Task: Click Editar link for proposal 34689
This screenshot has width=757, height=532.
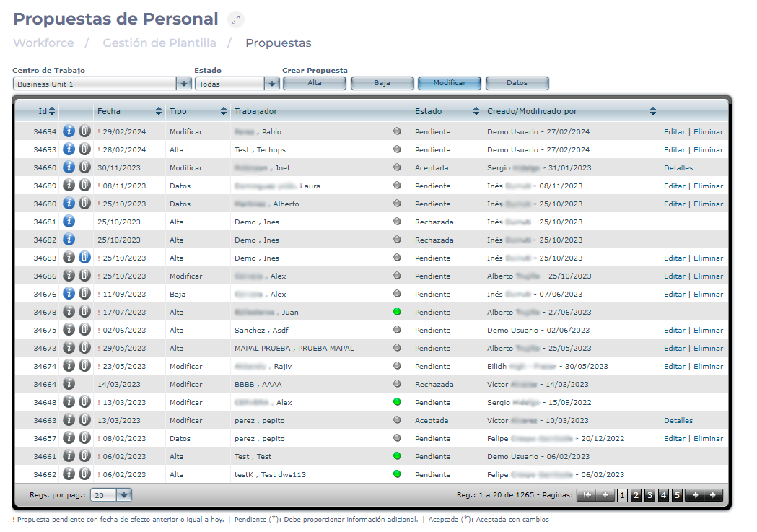Action: (x=674, y=186)
